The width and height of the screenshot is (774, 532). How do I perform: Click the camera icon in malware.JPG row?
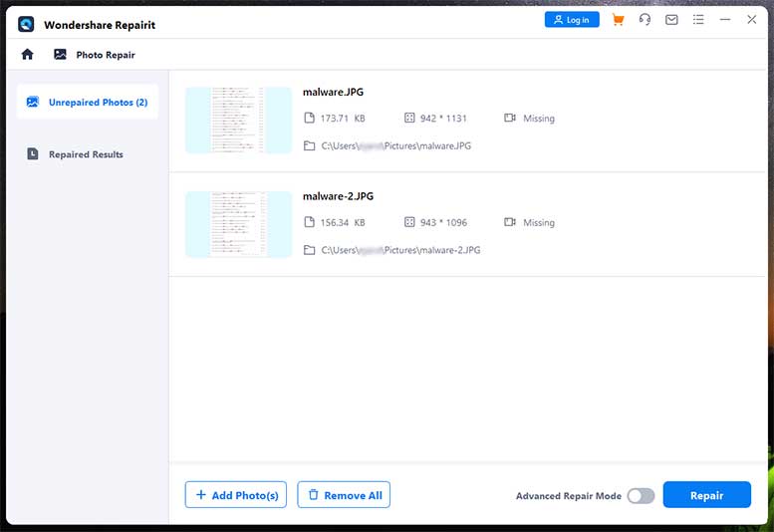pos(510,118)
